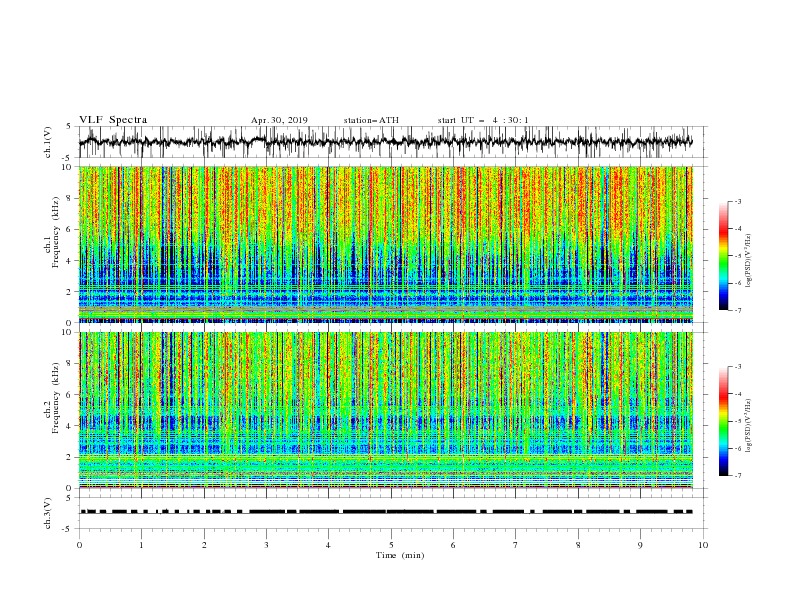This screenshot has width=792, height=612.
Task: Click the ch.1 voltage waveform trace
Action: coord(385,142)
